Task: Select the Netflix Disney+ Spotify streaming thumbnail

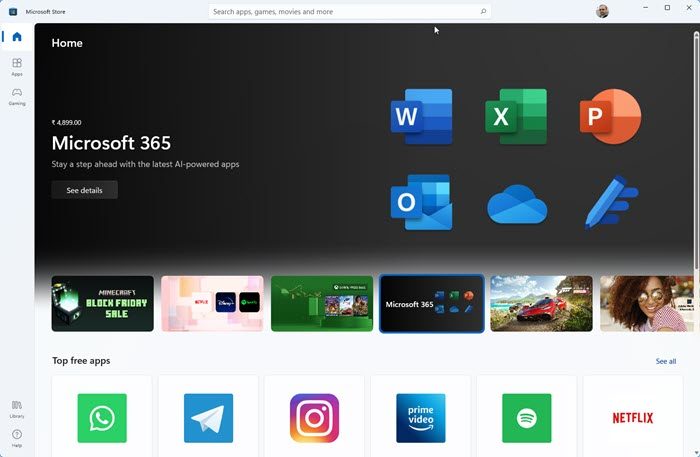Action: tap(212, 303)
